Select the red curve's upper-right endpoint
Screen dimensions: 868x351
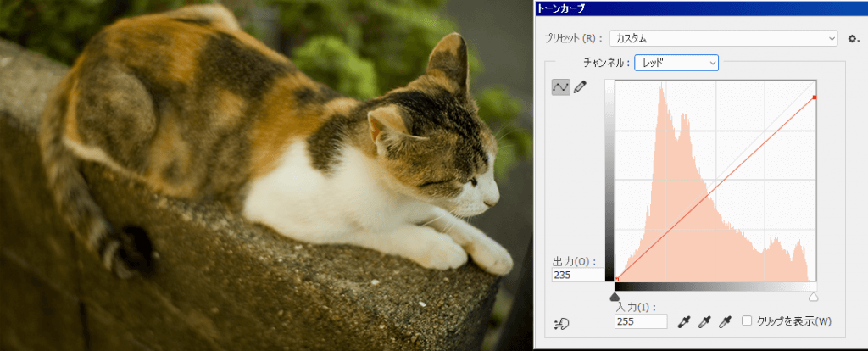tap(815, 97)
